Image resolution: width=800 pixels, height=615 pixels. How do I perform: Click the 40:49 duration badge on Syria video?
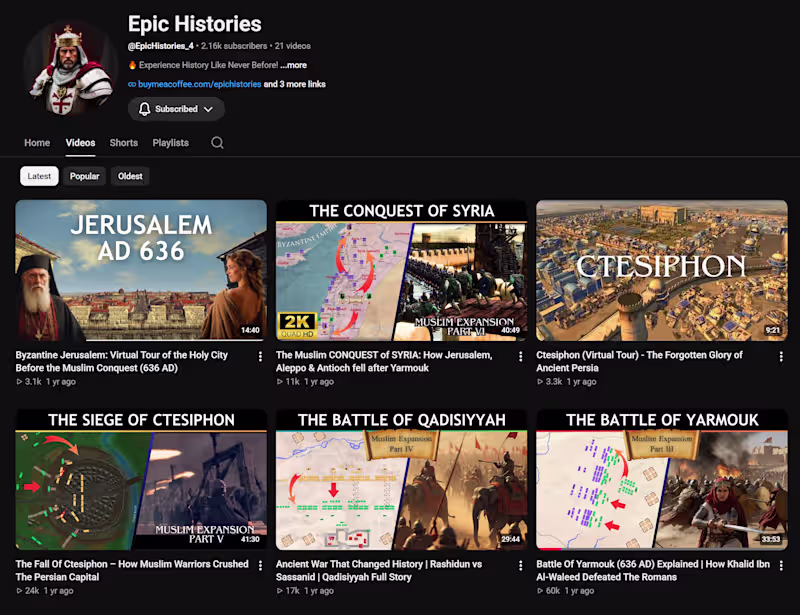510,330
